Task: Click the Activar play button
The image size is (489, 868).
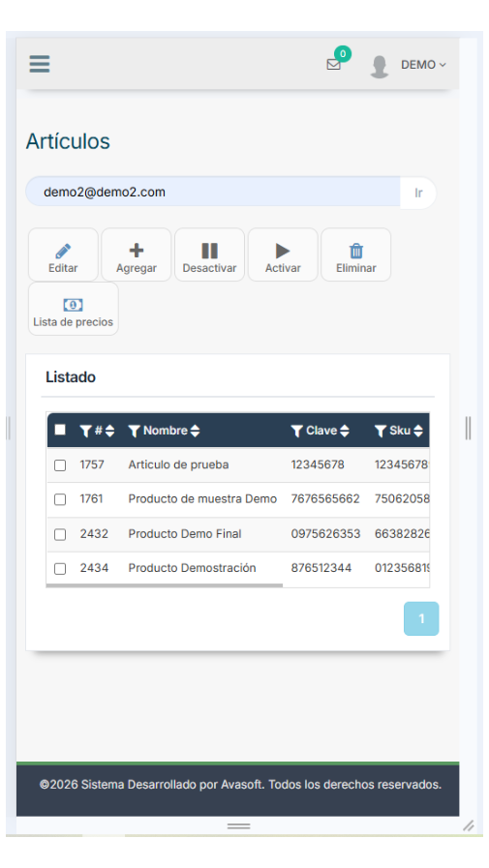Action: pyautogui.click(x=283, y=255)
